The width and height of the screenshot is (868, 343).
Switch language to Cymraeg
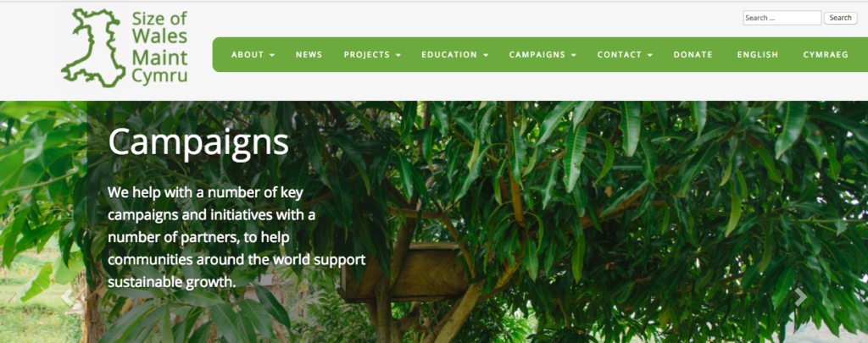tap(826, 55)
